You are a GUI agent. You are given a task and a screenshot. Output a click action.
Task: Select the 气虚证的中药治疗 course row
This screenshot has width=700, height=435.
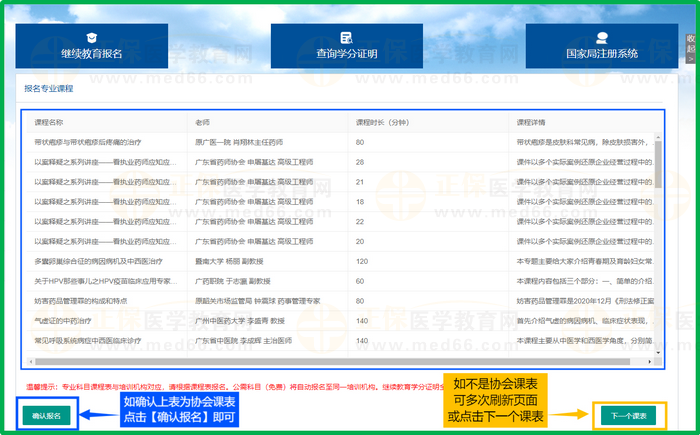pos(70,320)
